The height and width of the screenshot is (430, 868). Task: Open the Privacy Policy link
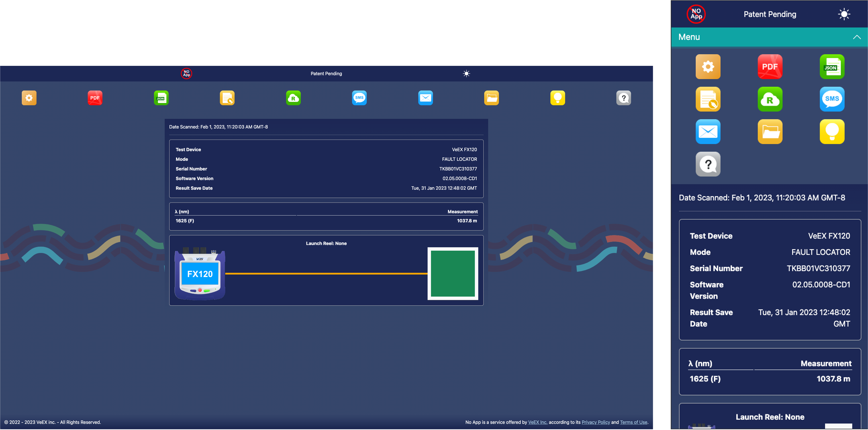595,422
